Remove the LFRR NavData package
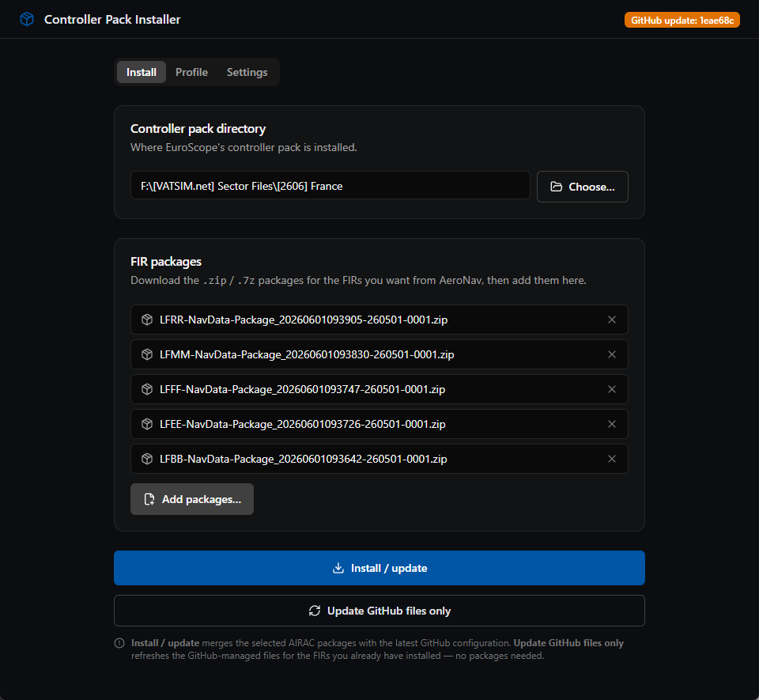Image resolution: width=759 pixels, height=700 pixels. coord(612,320)
